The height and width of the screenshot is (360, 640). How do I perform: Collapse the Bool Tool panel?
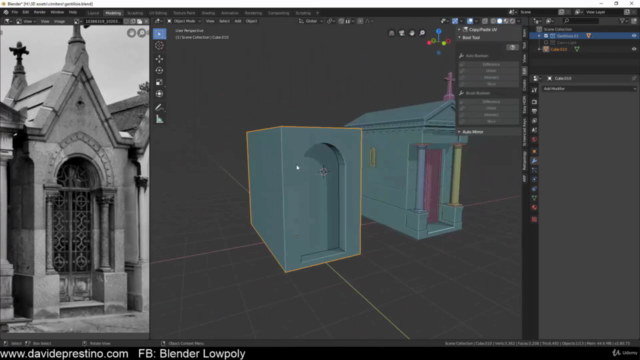click(459, 38)
